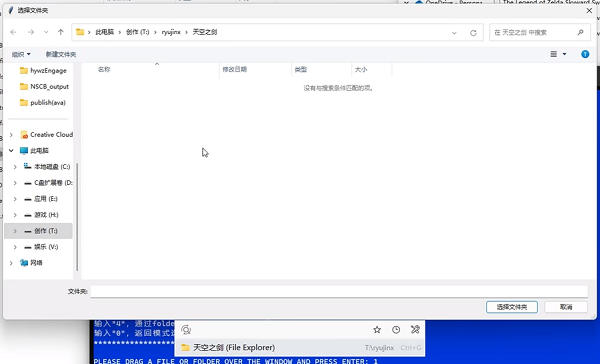Go back using the back arrow

(13, 33)
